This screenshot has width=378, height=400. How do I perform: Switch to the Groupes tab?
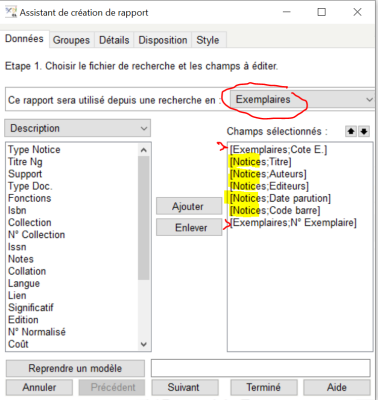71,40
